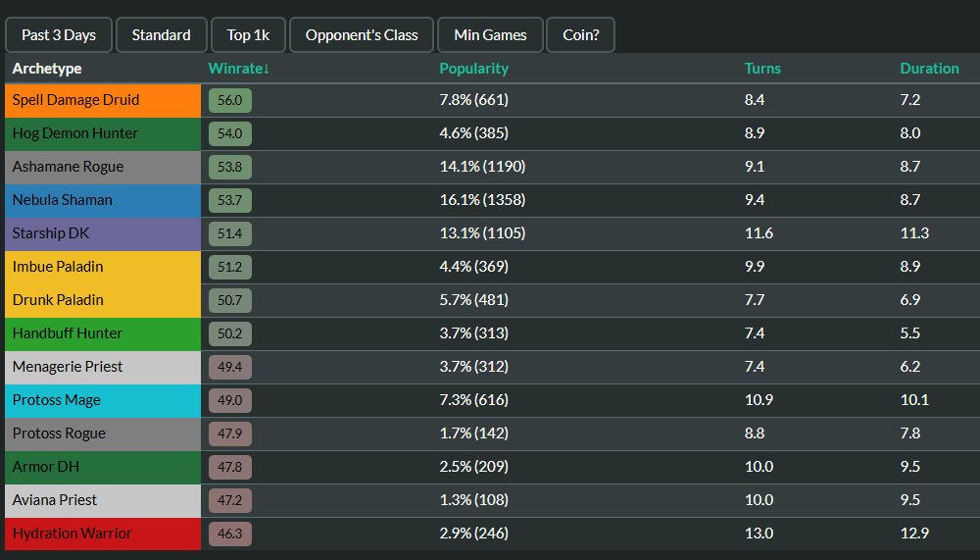Click the 51.4 winrate badge
Screen dimensions: 980x560
230,233
